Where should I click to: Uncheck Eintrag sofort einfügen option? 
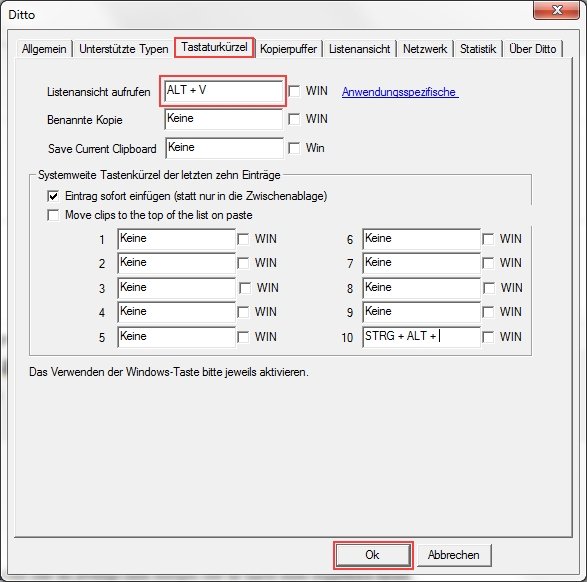click(x=53, y=196)
